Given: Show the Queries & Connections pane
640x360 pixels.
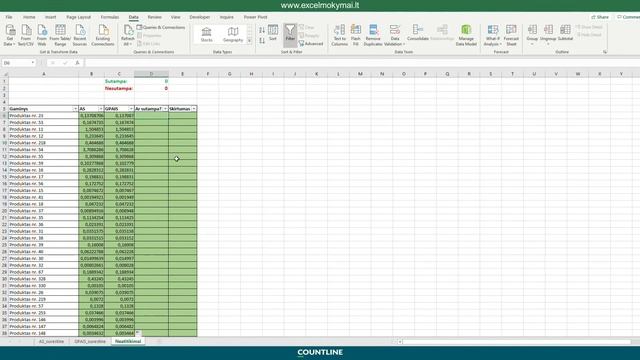Looking at the screenshot, I should point(161,27).
